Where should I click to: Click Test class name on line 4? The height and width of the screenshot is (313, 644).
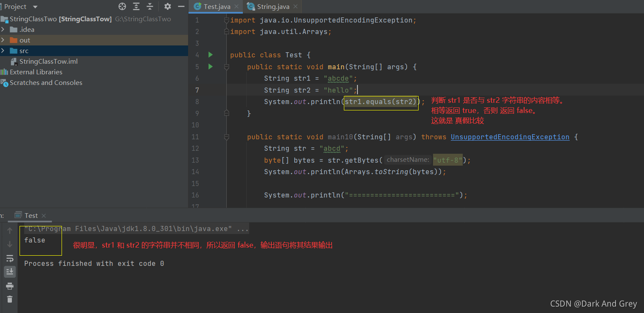293,55
